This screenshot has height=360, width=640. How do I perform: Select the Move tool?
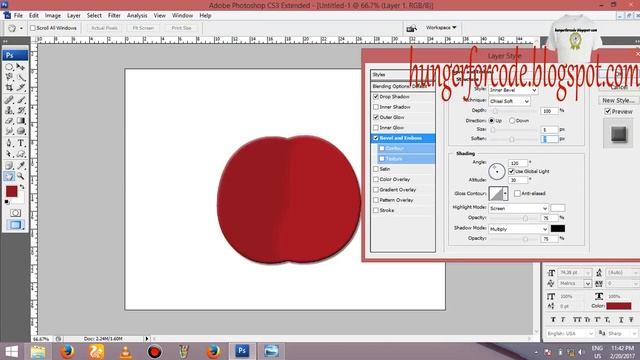(21, 67)
